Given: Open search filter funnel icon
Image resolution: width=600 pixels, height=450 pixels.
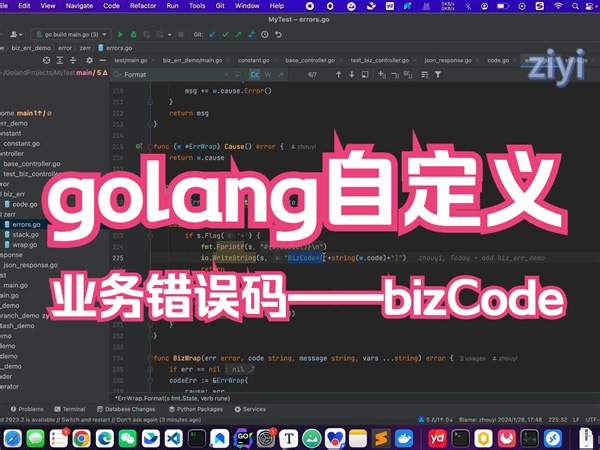Looking at the screenshot, I should pos(438,74).
